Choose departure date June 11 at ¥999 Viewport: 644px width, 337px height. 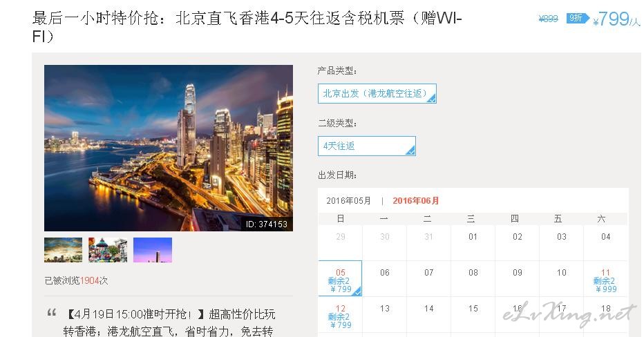[605, 278]
